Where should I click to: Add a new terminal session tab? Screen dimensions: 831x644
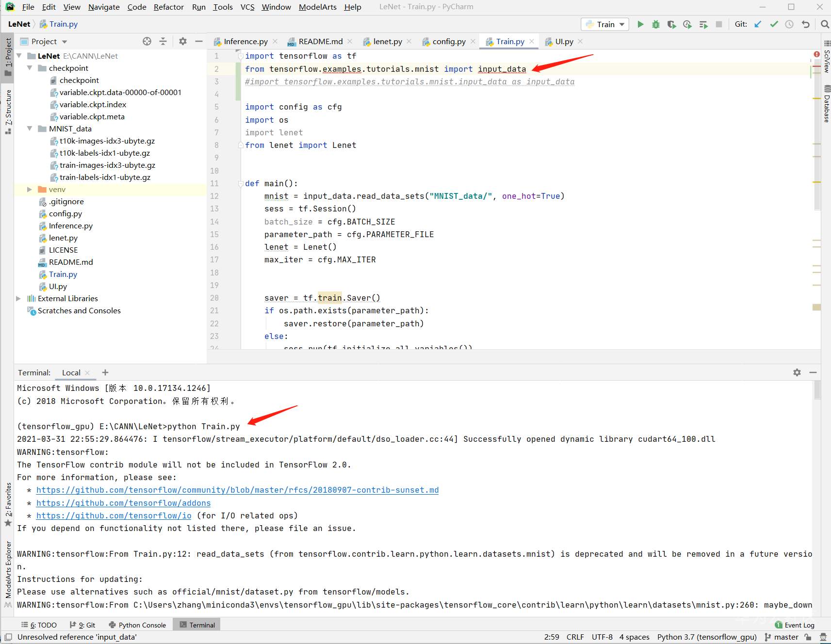point(105,372)
